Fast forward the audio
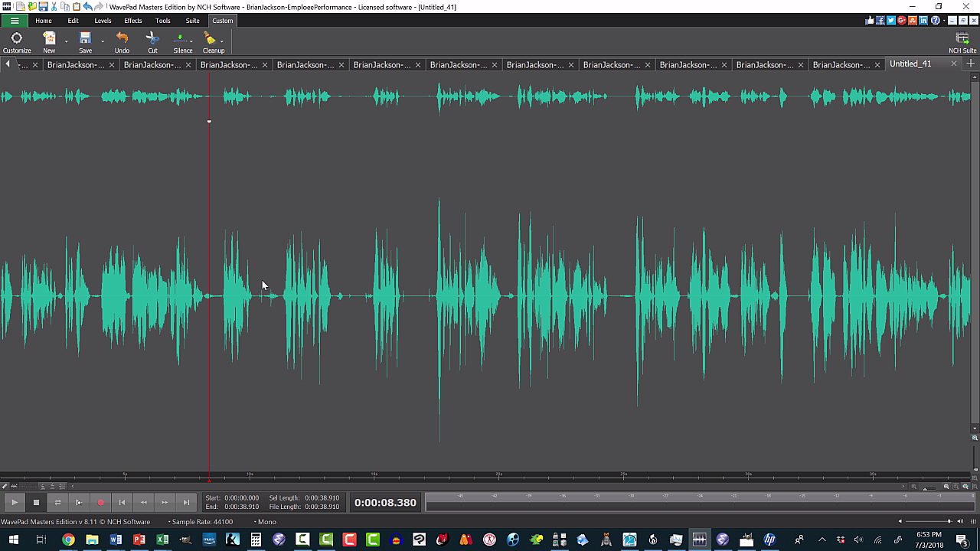Viewport: 980px width, 551px height. [x=165, y=502]
